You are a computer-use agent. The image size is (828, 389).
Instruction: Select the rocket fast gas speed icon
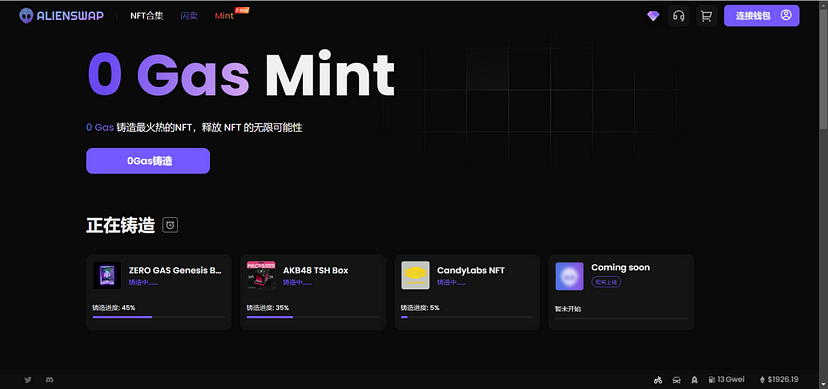click(695, 379)
